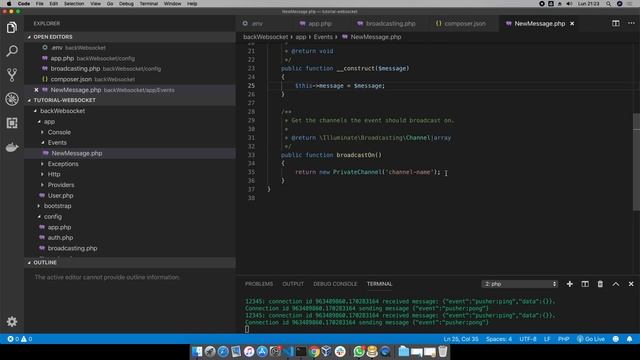
Task: Click the errors and warnings status indicator
Action: pos(20,339)
